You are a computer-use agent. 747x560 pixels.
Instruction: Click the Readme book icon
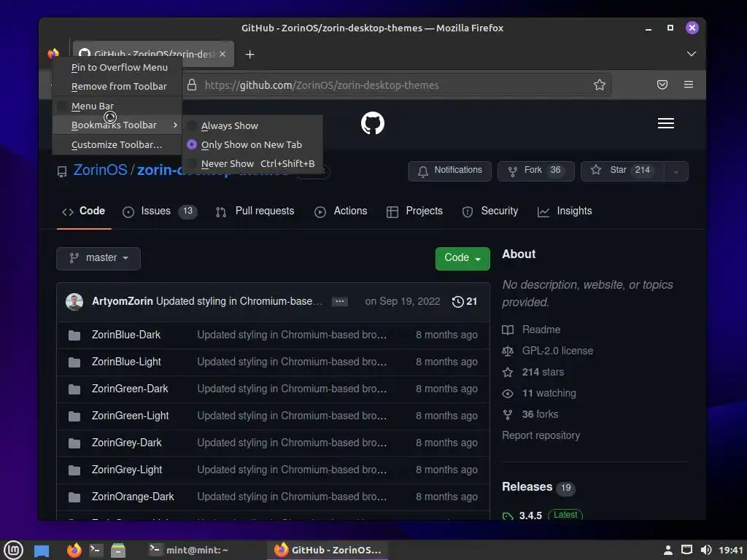[508, 330]
